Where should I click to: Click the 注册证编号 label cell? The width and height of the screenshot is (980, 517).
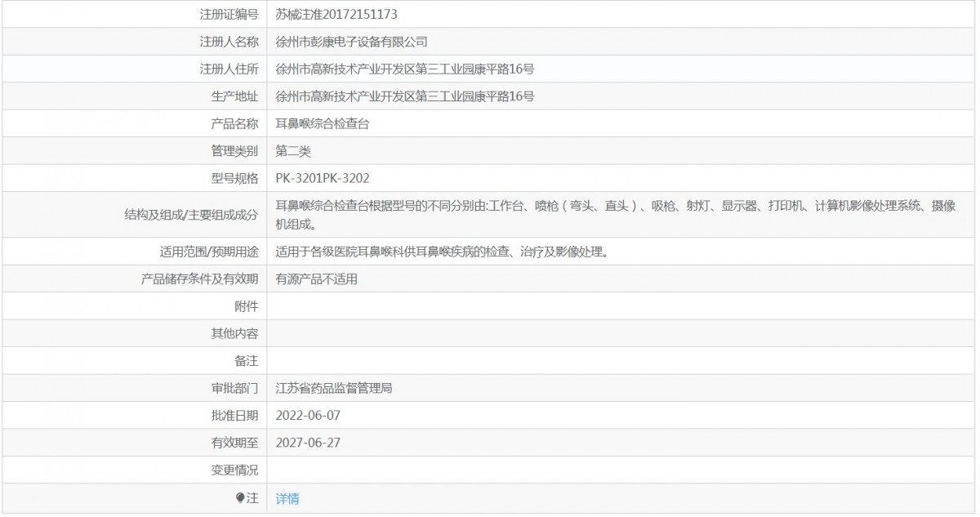pyautogui.click(x=134, y=15)
